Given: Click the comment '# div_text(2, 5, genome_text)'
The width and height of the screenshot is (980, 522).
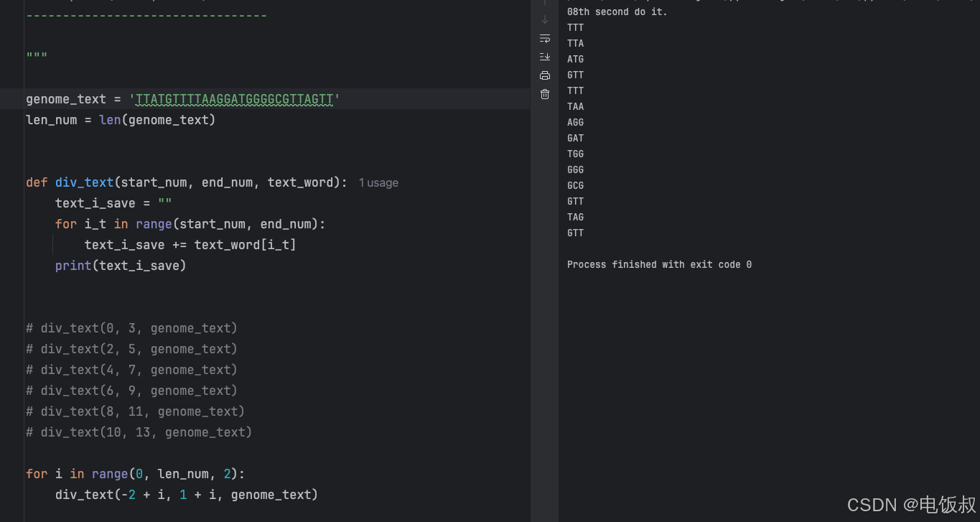Looking at the screenshot, I should click(131, 349).
